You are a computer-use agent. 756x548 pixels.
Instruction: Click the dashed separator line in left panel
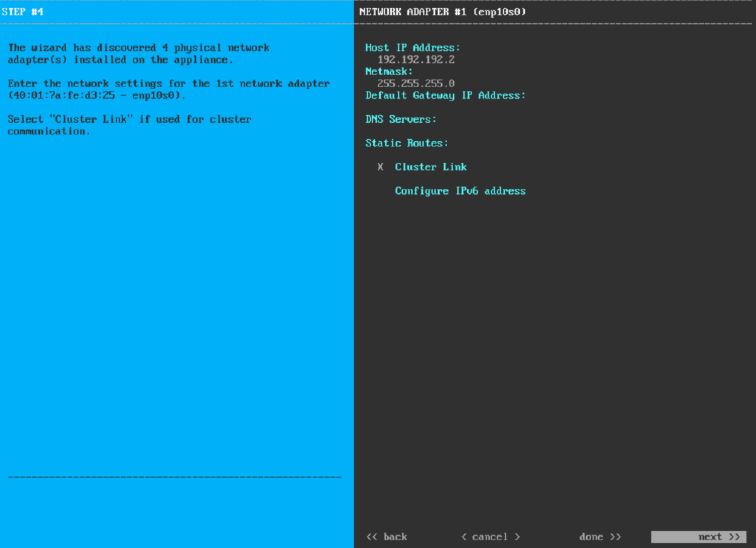click(x=174, y=477)
